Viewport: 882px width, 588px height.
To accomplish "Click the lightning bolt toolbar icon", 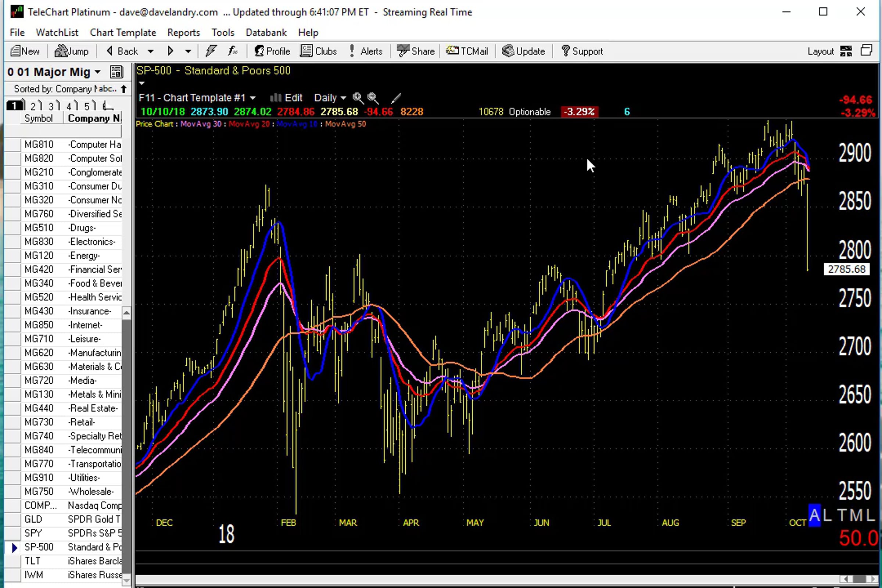I will click(211, 51).
